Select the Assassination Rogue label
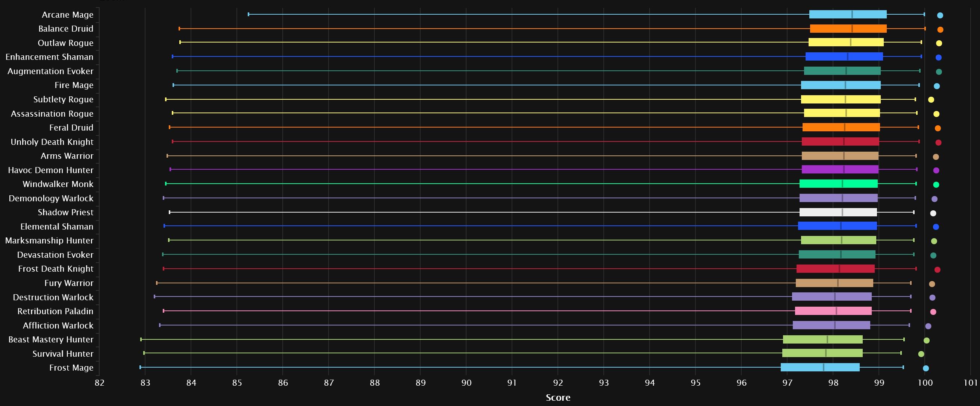The width and height of the screenshot is (980, 406). click(x=52, y=114)
